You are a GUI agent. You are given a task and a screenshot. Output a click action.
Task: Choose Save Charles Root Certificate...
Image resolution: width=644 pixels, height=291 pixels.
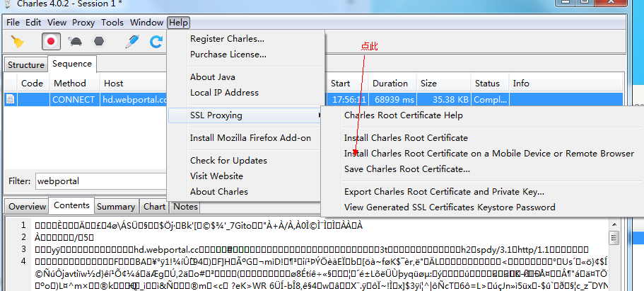[407, 169]
